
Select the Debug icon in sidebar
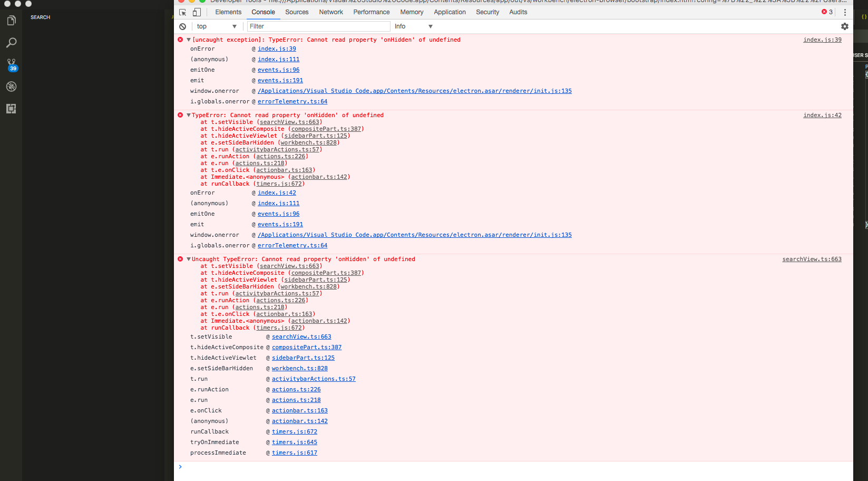pos(11,86)
